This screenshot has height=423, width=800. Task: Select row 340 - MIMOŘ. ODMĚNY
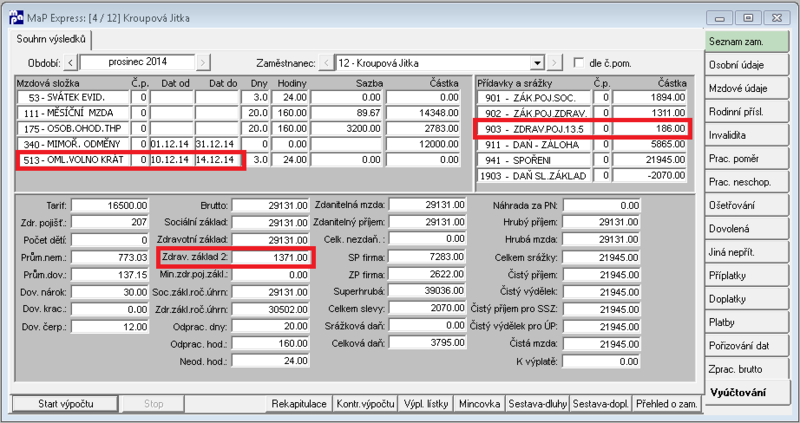coord(239,144)
